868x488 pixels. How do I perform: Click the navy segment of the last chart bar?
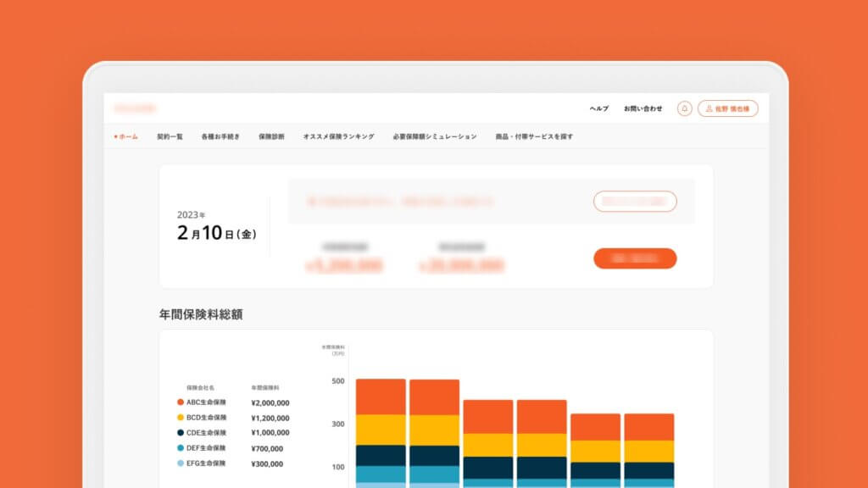coord(649,471)
